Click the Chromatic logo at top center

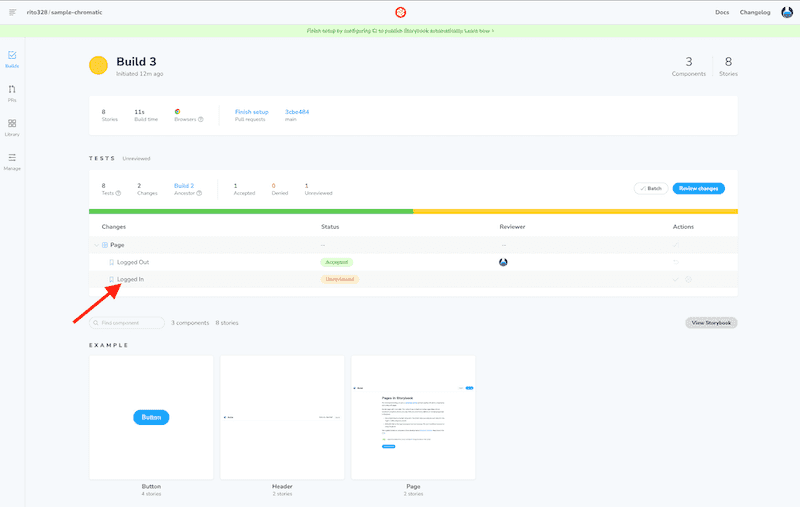point(400,12)
